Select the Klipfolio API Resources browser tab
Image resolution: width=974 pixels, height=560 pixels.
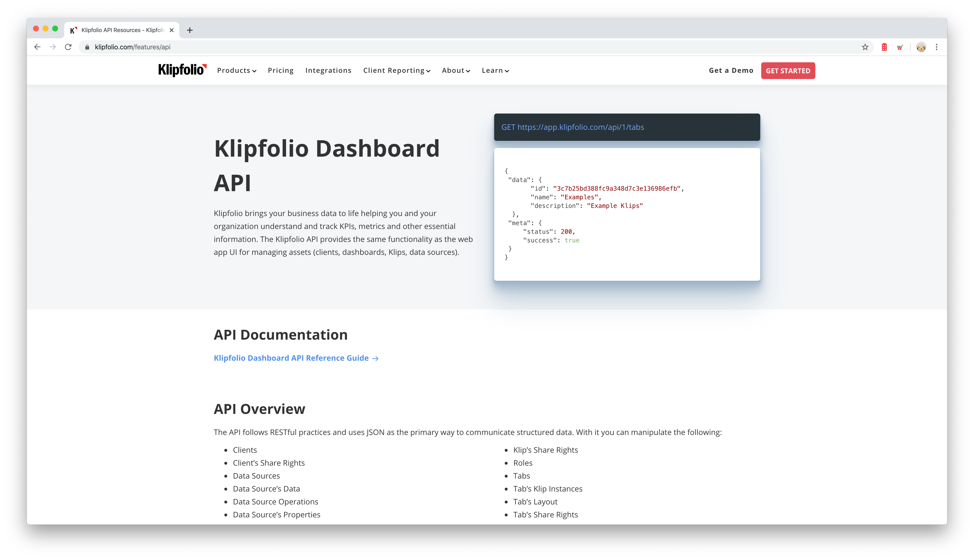pos(122,30)
